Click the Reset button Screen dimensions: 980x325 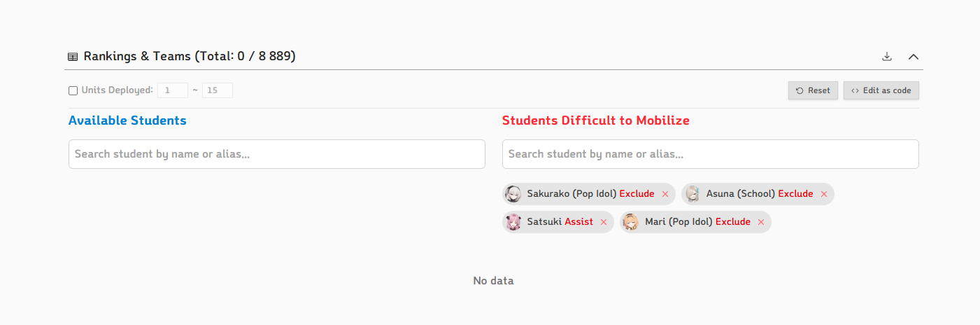click(813, 90)
